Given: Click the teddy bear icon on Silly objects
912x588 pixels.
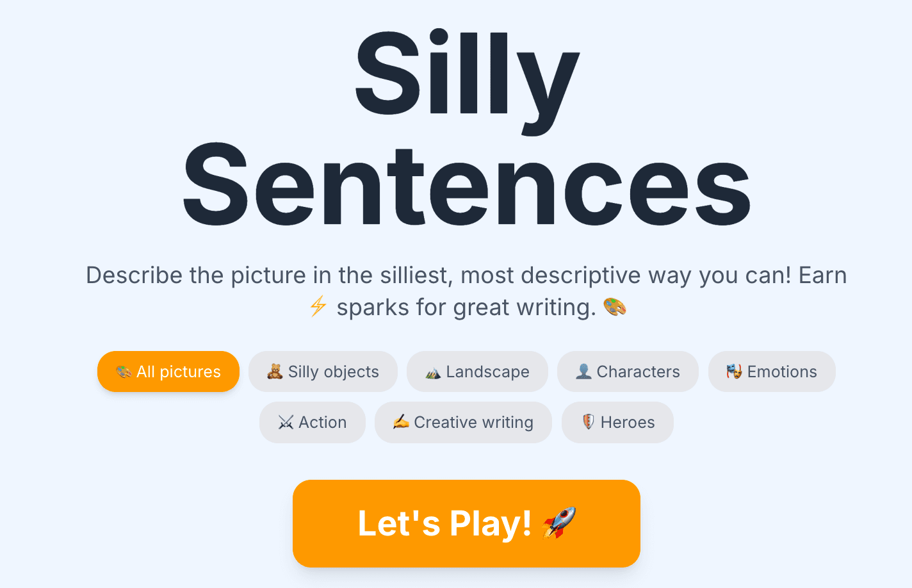Looking at the screenshot, I should pyautogui.click(x=274, y=372).
